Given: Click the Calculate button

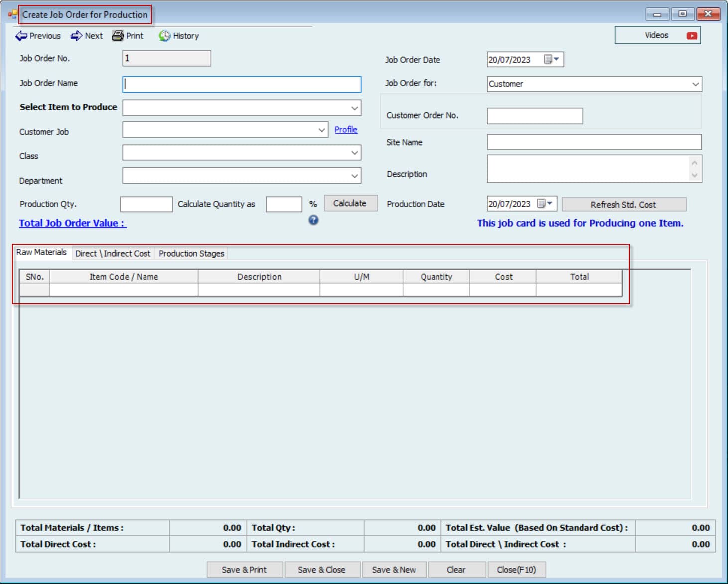Looking at the screenshot, I should [x=350, y=203].
